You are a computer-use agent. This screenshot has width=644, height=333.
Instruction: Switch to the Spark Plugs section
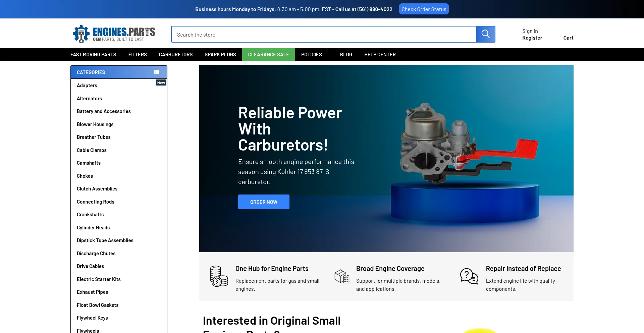220,54
